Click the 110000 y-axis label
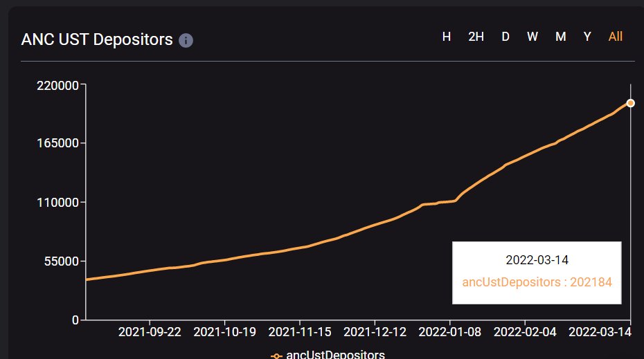The width and height of the screenshot is (644, 359). pos(58,202)
